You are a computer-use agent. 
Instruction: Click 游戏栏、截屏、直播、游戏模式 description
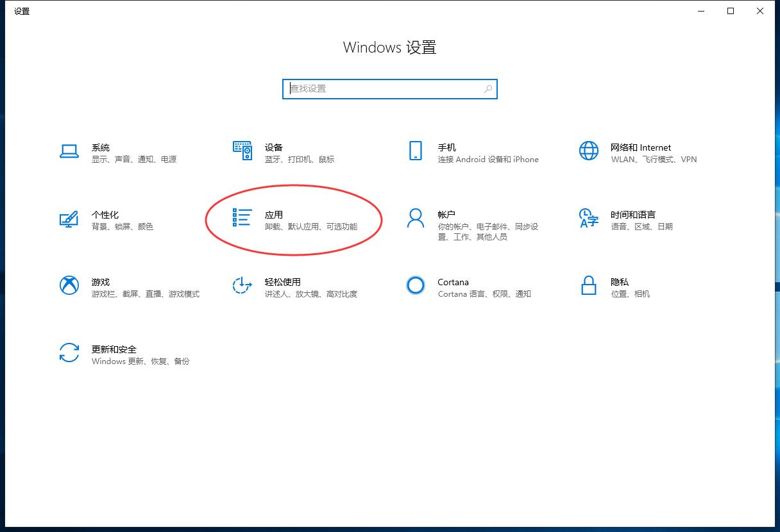tap(146, 294)
